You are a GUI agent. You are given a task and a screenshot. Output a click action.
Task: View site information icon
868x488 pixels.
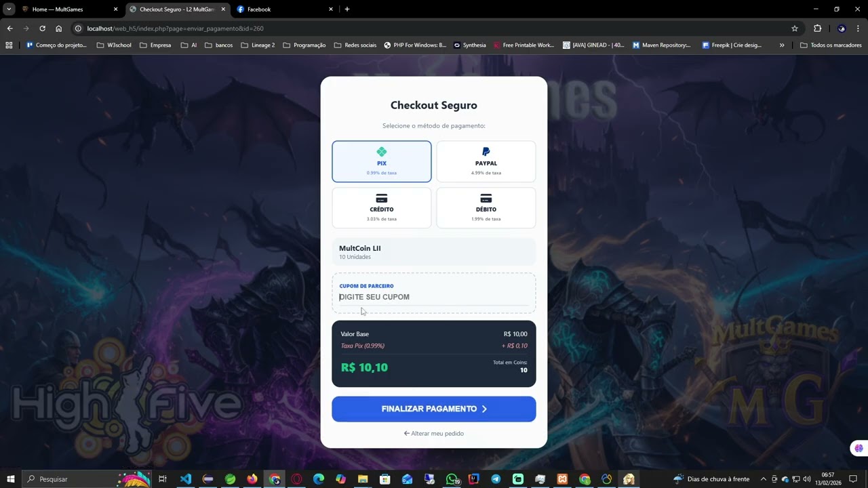tap(78, 28)
